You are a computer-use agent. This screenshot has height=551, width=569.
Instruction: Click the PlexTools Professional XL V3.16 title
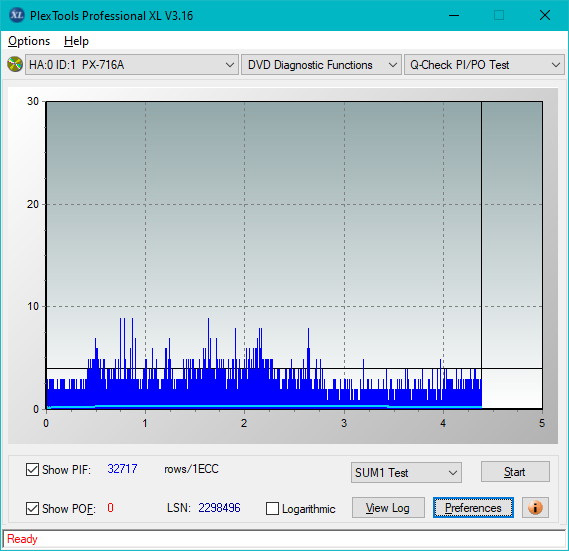[x=111, y=16]
